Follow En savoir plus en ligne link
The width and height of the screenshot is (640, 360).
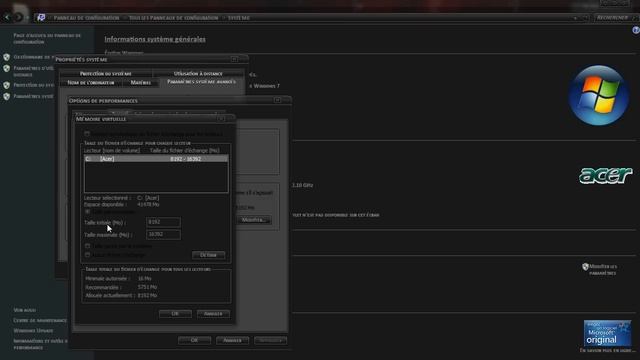[x=607, y=351]
